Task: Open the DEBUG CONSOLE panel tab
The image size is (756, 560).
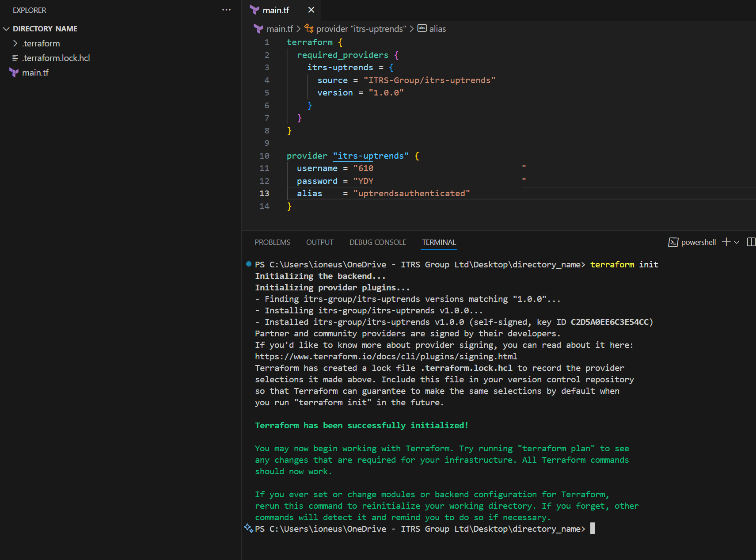Action: (378, 242)
